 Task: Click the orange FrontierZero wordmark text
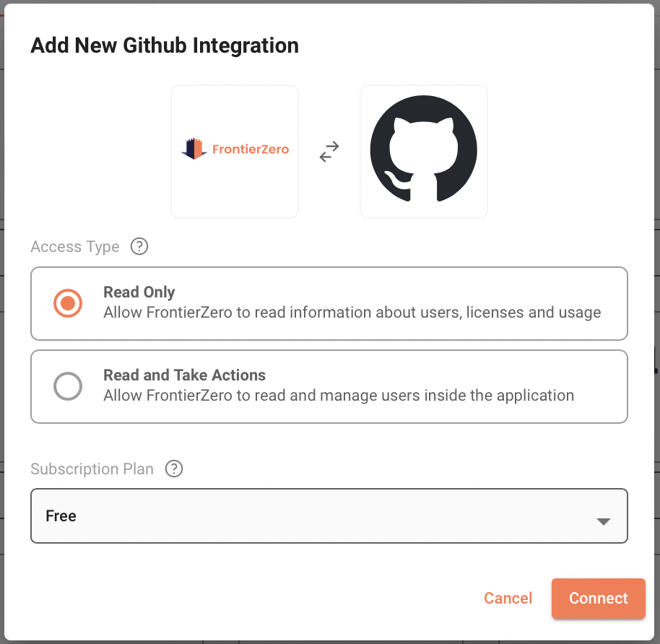point(250,150)
